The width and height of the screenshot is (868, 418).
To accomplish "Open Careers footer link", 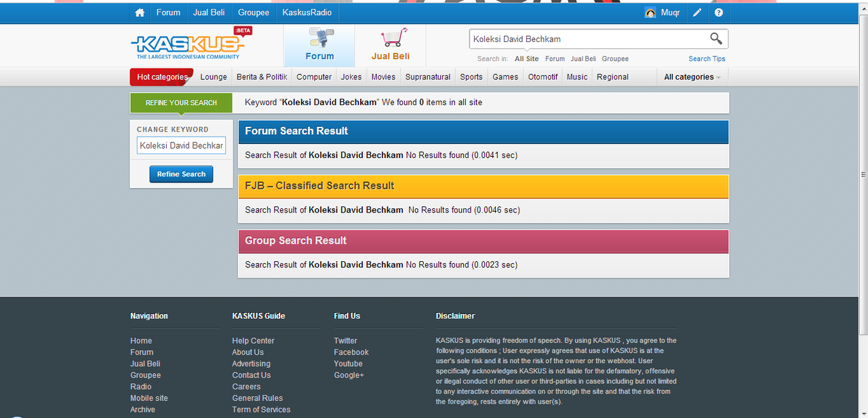I will [x=246, y=387].
